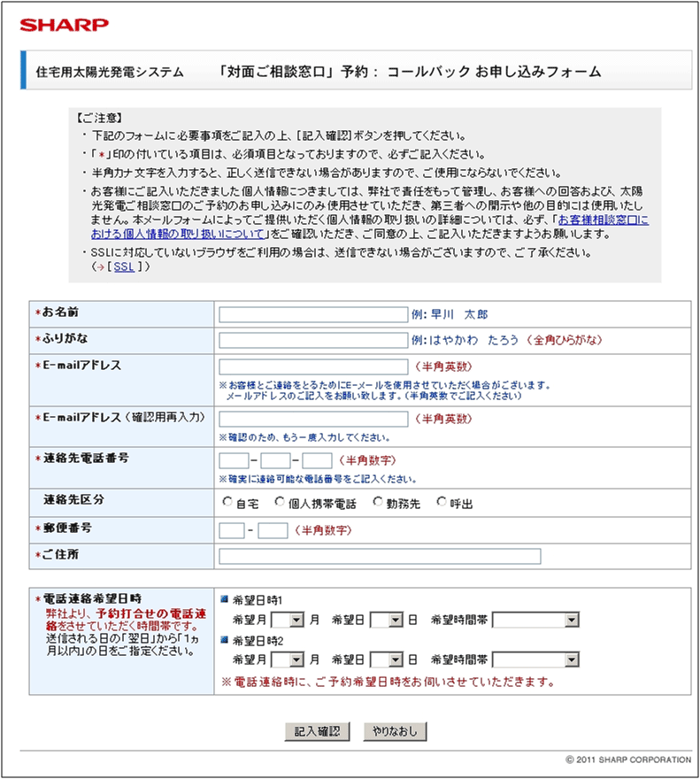The image size is (700, 779).
Task: Select the 自宅 radio button
Action: click(228, 503)
